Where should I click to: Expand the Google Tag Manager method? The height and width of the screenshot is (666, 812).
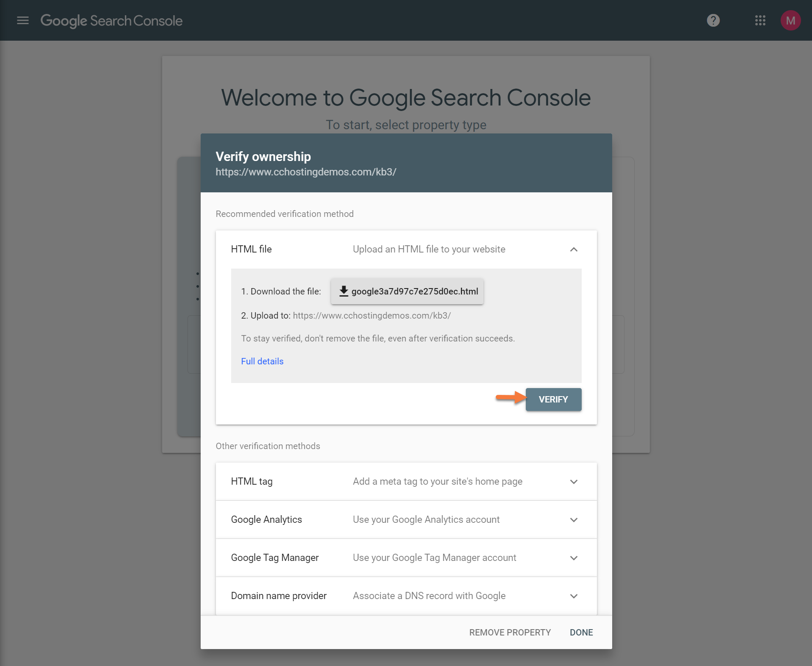pos(574,558)
